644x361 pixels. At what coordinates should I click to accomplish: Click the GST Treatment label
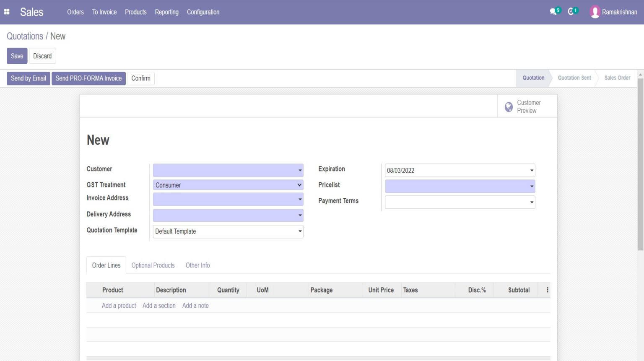coord(106,185)
